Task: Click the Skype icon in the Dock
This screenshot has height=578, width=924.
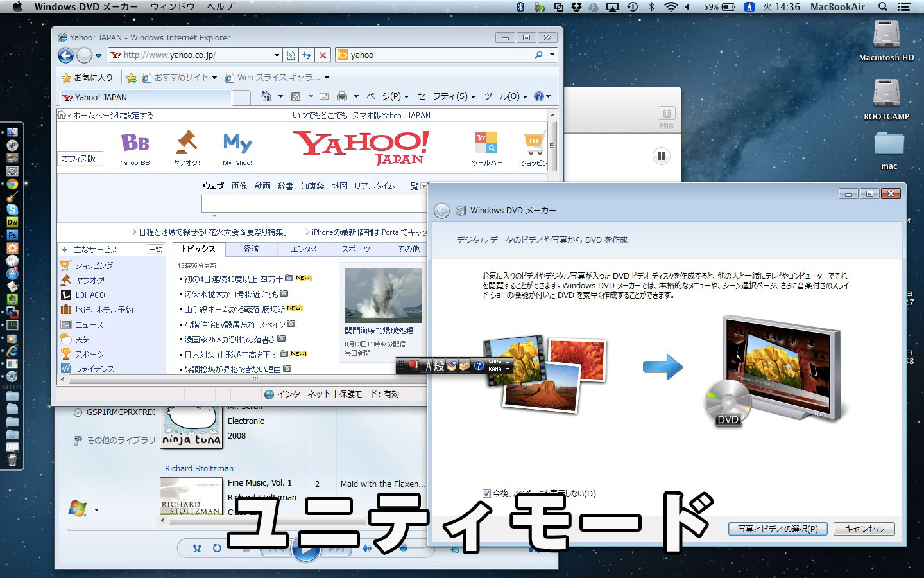Action: click(x=12, y=209)
